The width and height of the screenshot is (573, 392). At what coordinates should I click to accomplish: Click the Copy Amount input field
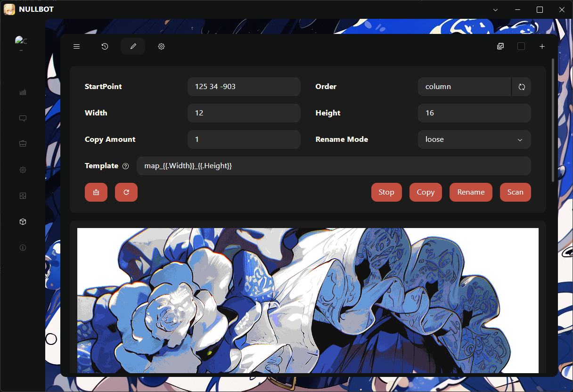tap(244, 139)
